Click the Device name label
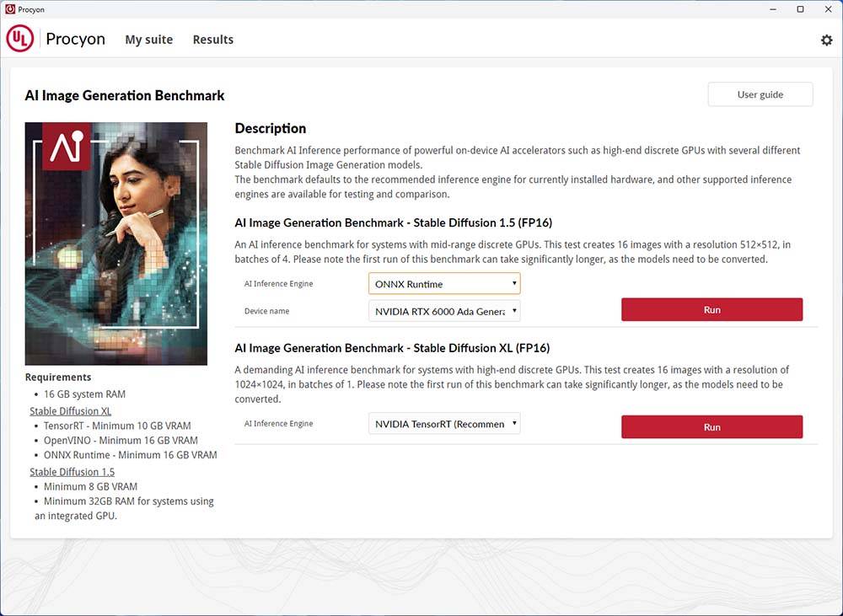 [266, 311]
